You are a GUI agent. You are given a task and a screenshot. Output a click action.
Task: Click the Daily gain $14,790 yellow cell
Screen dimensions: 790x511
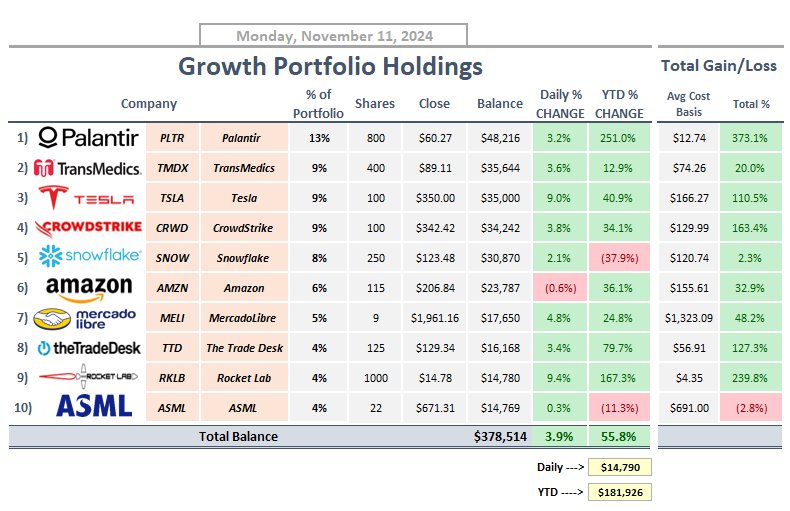[x=620, y=466]
